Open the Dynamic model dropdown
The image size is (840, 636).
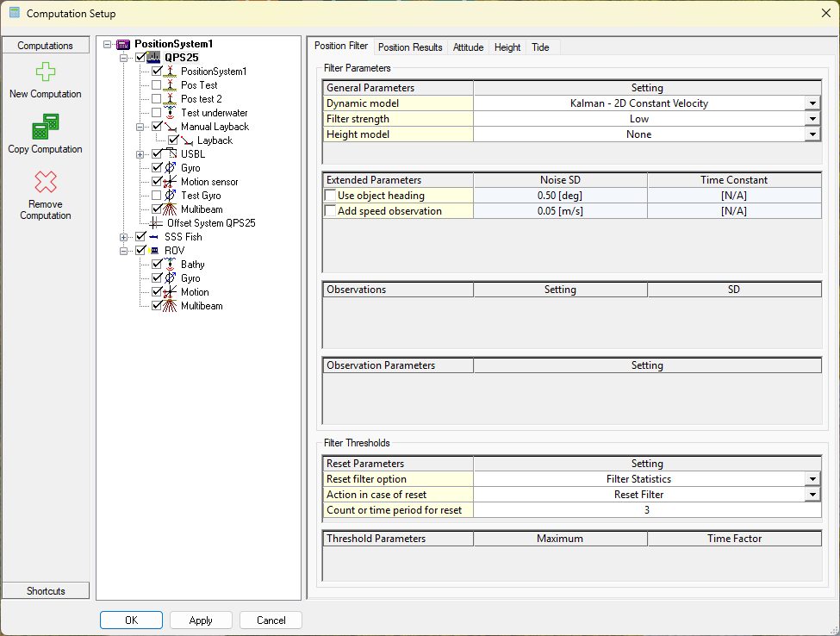pyautogui.click(x=812, y=103)
